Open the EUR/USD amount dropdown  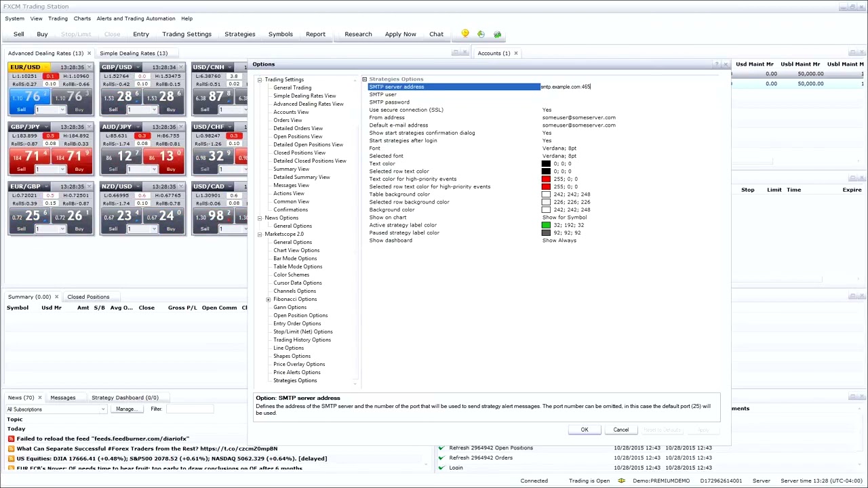click(62, 110)
